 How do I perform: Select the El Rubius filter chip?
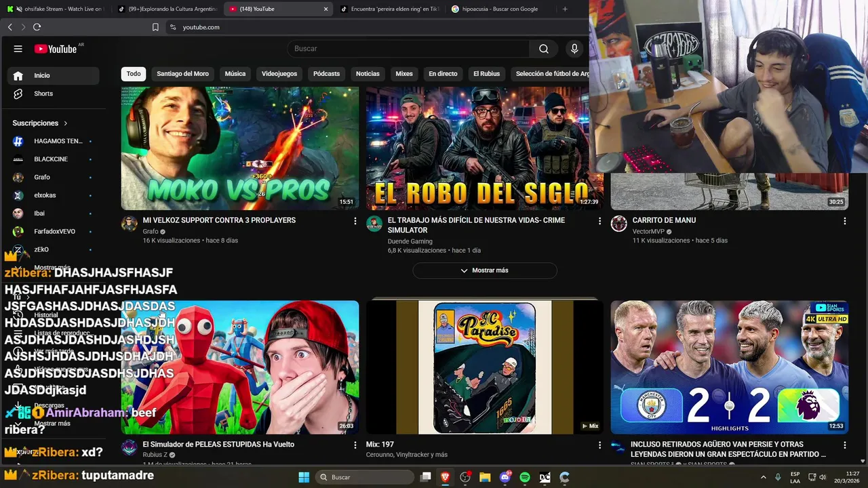486,74
